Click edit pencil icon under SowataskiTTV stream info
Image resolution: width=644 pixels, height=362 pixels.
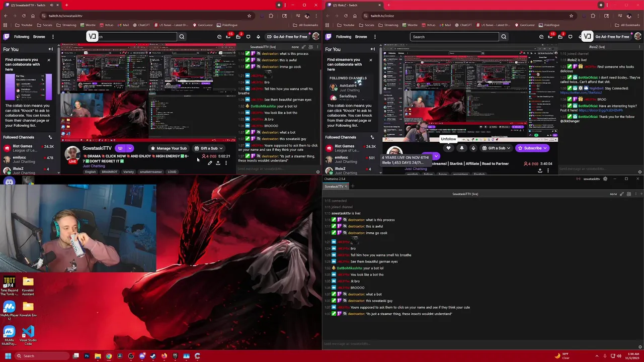click(x=210, y=163)
